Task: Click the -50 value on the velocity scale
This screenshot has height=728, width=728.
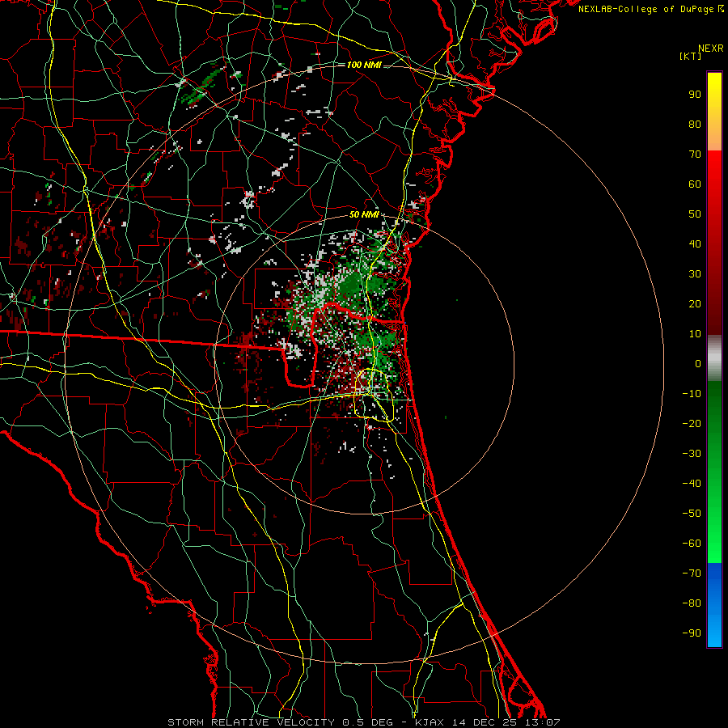Action: 692,514
